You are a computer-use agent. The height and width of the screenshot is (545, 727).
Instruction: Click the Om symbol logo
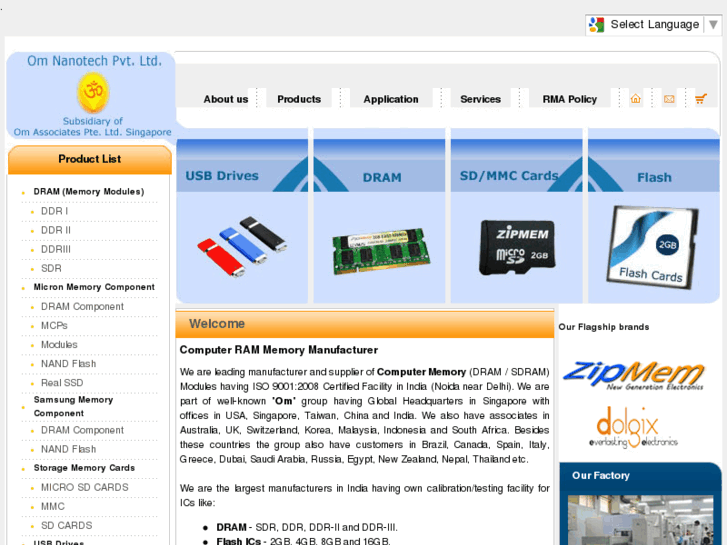93,92
